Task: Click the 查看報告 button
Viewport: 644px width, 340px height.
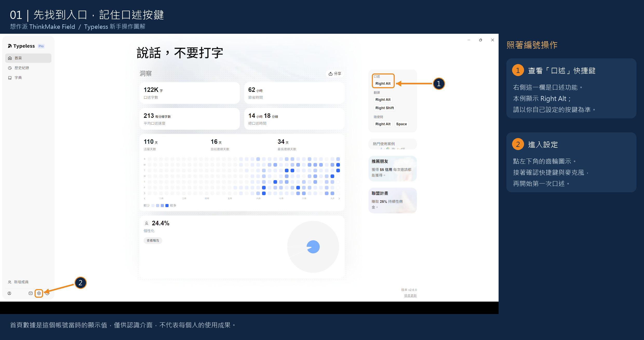Action: [x=153, y=241]
